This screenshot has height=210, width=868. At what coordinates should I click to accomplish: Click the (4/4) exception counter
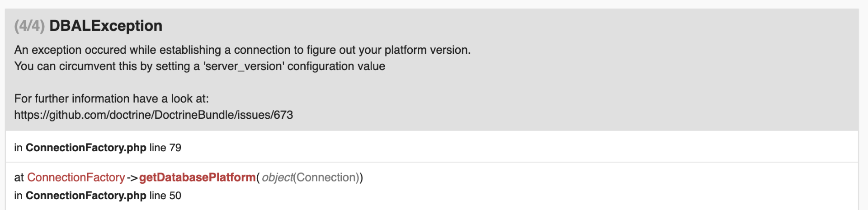point(29,26)
